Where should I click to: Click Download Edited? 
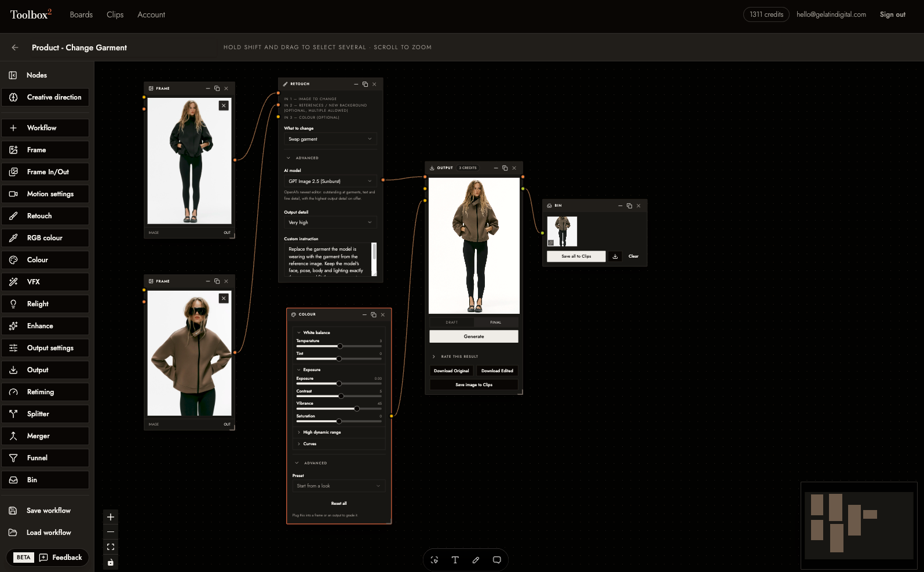(497, 371)
